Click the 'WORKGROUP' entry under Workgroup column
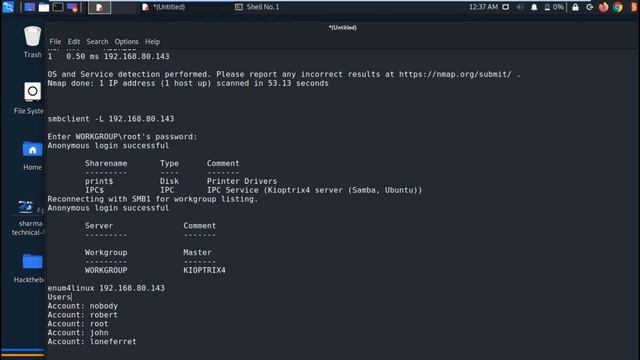The height and width of the screenshot is (360, 640). [x=106, y=270]
